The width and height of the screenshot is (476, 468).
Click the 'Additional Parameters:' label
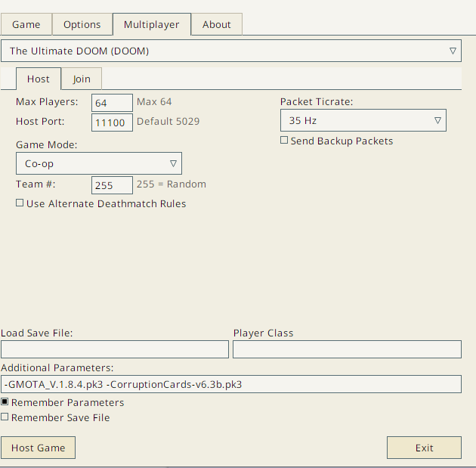(x=57, y=367)
